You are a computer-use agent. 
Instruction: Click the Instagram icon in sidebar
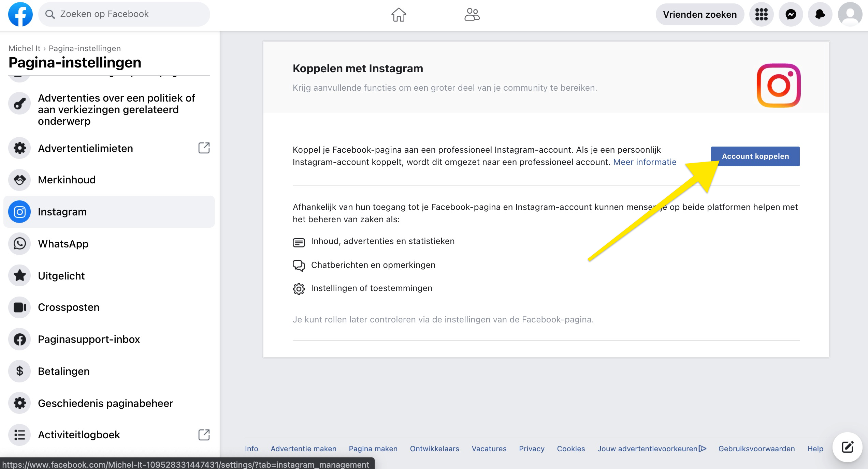pos(19,212)
